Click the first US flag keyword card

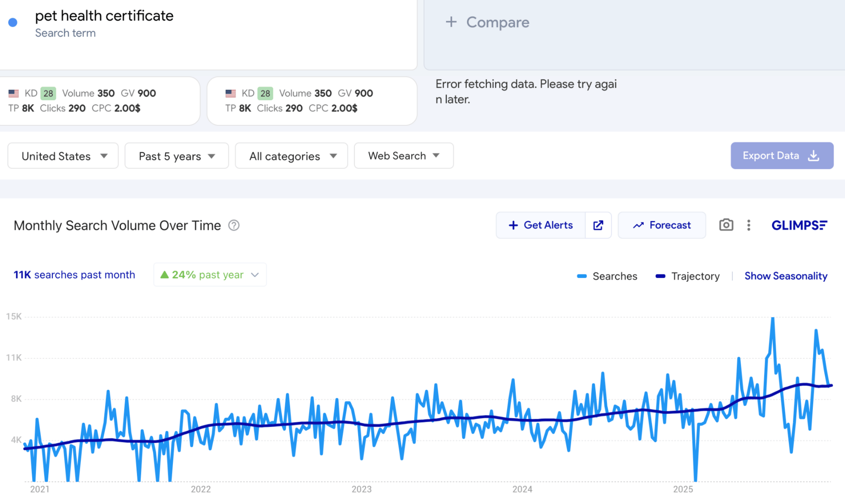[99, 101]
